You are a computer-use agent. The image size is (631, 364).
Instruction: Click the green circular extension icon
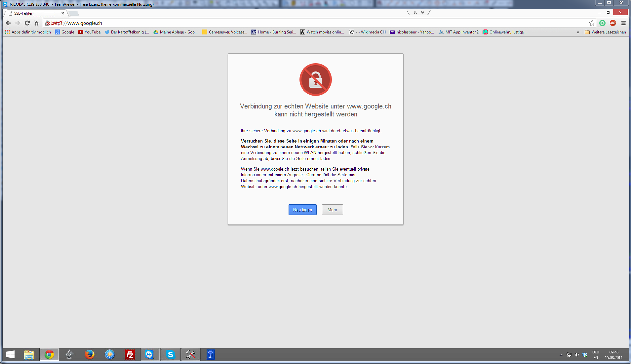tap(602, 23)
